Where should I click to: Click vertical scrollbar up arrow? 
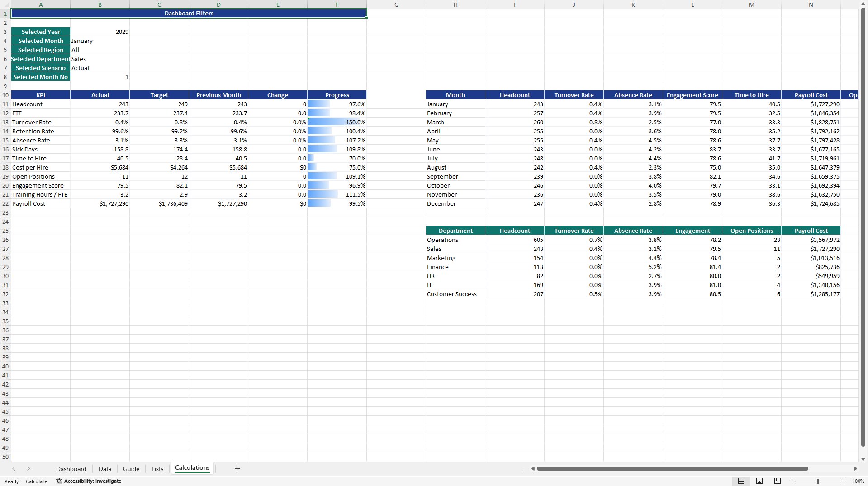863,4
